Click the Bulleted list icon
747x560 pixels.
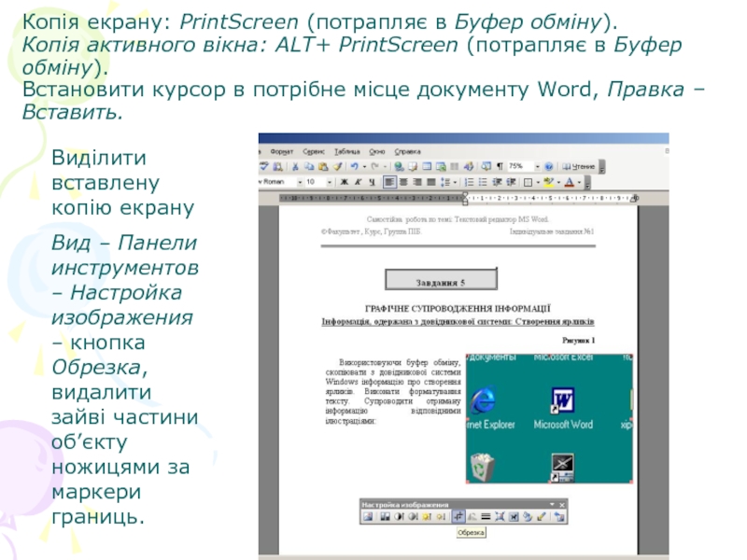pos(483,182)
